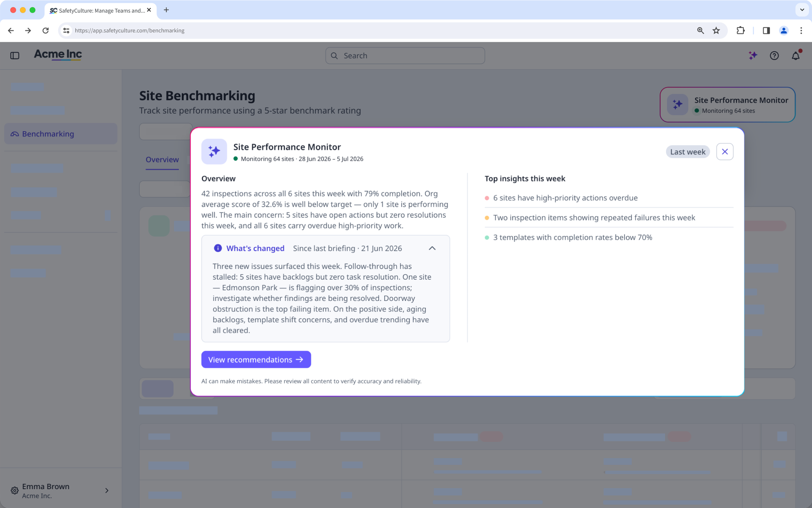This screenshot has width=812, height=508.
Task: Open browser side panel icon
Action: click(x=766, y=30)
